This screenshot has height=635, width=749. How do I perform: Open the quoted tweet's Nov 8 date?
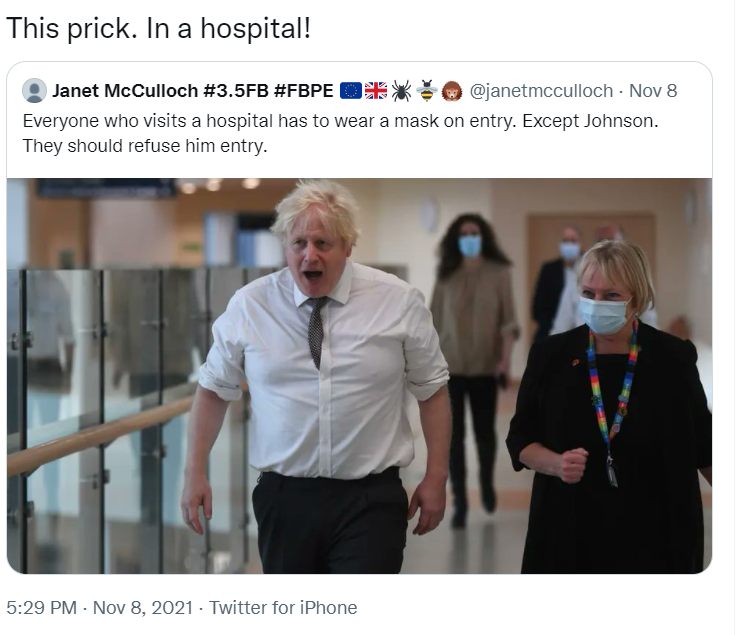pos(653,91)
